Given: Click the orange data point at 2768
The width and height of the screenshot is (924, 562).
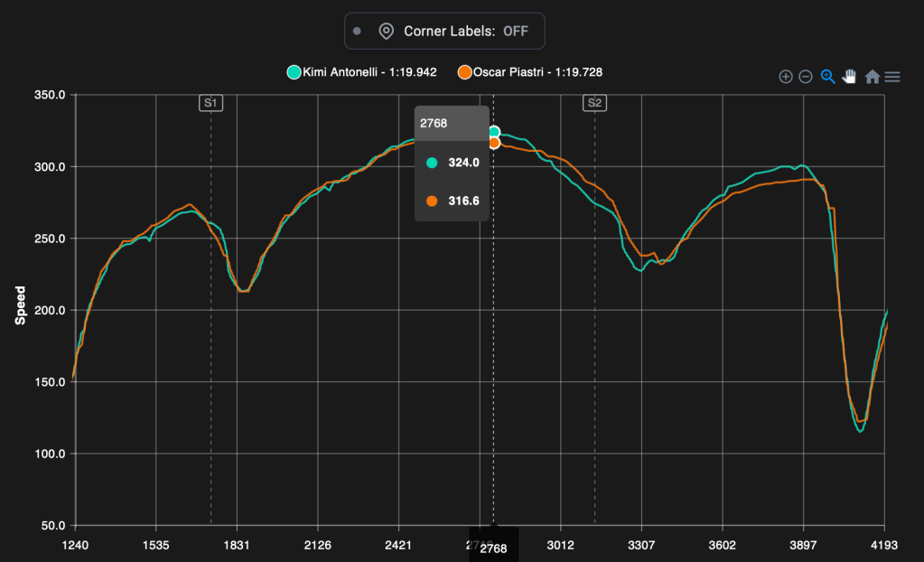Looking at the screenshot, I should (494, 143).
